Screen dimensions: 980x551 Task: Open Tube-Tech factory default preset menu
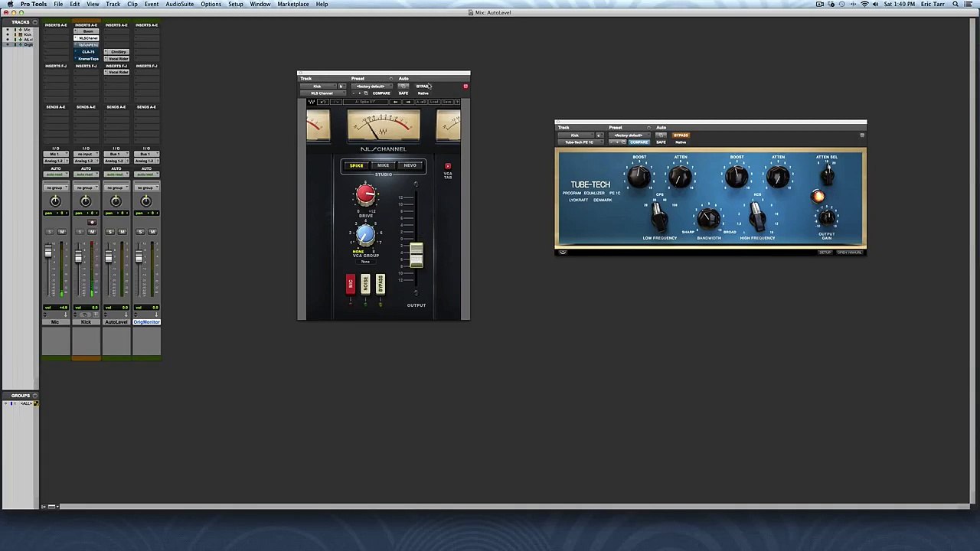click(628, 135)
